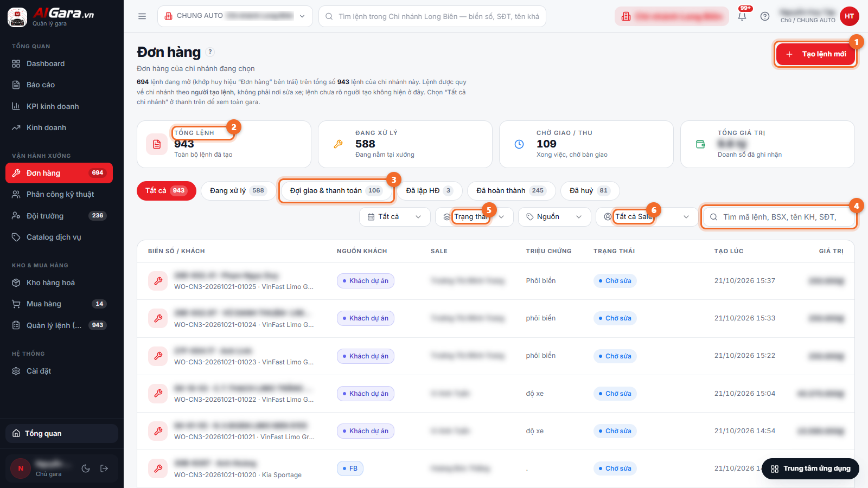Toggle dark mode moon icon
This screenshot has height=488, width=868.
point(86,468)
